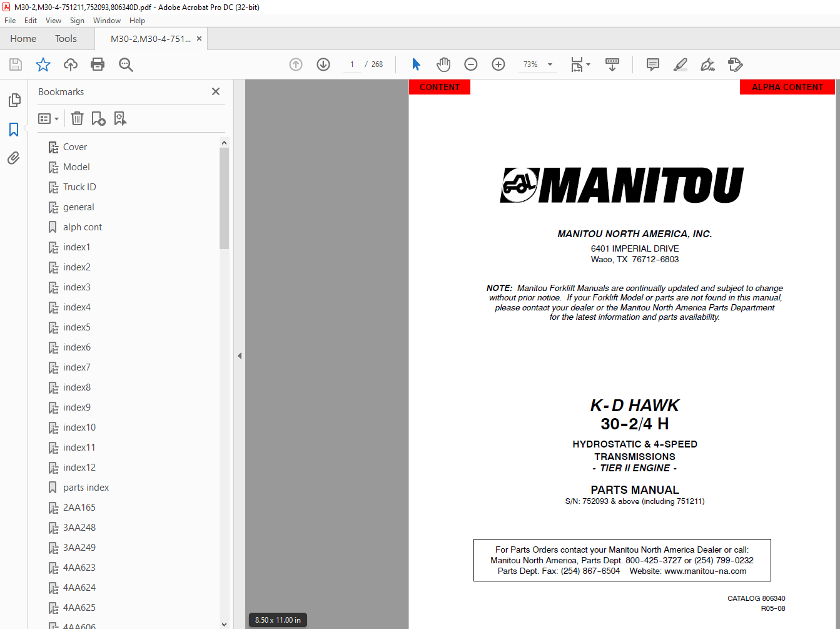Click the red ALPHA CONTENT button

(x=787, y=87)
